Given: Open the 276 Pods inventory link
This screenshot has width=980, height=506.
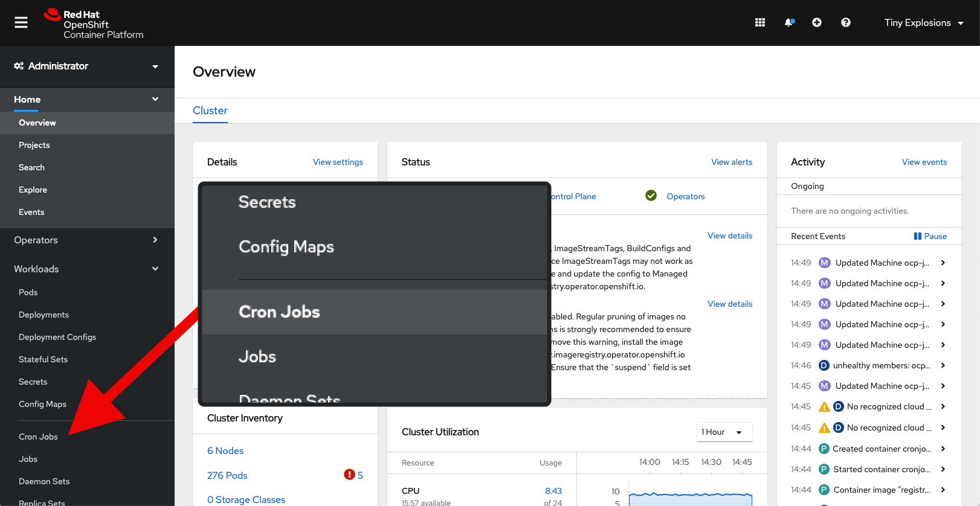Looking at the screenshot, I should 227,476.
